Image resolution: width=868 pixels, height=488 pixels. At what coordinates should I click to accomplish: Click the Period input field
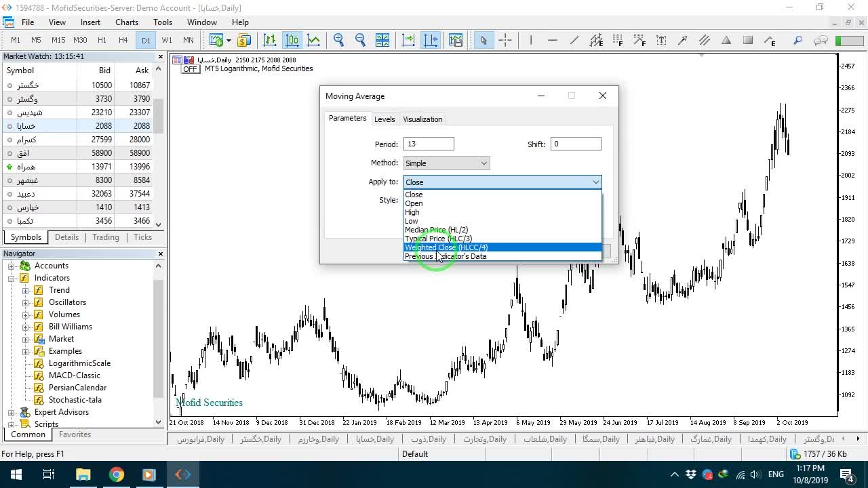pyautogui.click(x=429, y=144)
